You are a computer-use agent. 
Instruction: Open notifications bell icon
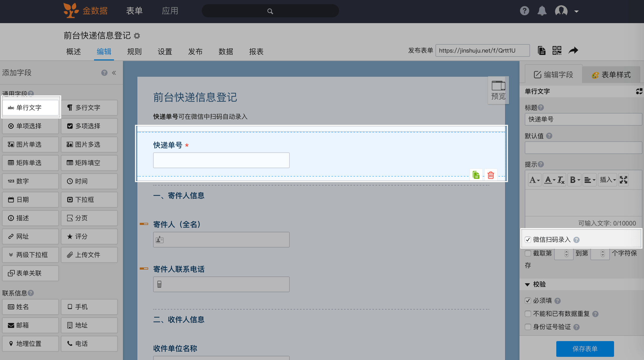[x=542, y=11]
